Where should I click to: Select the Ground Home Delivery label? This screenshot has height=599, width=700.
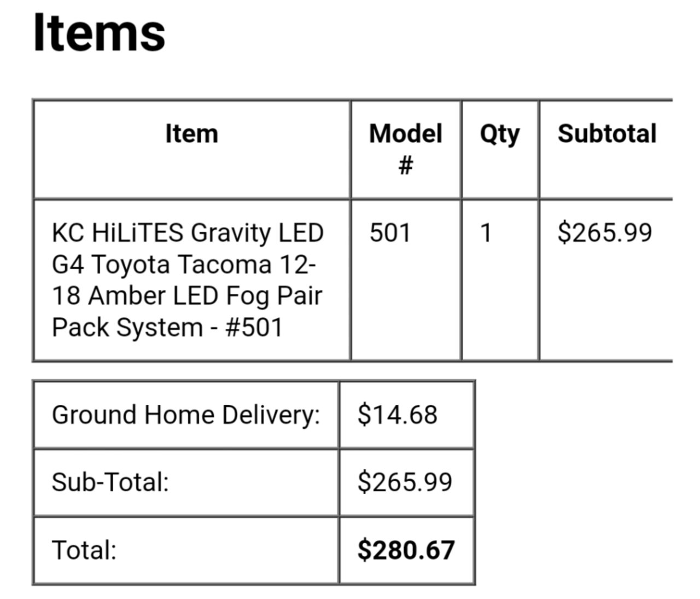[x=185, y=415]
